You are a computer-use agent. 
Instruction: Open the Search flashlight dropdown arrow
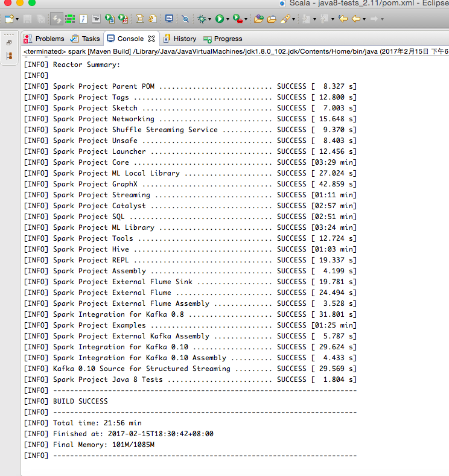click(293, 19)
